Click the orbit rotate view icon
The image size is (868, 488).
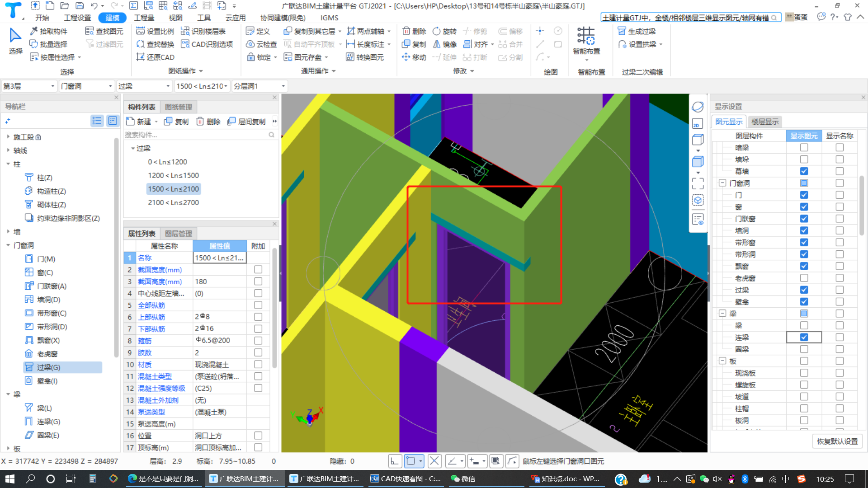point(698,107)
